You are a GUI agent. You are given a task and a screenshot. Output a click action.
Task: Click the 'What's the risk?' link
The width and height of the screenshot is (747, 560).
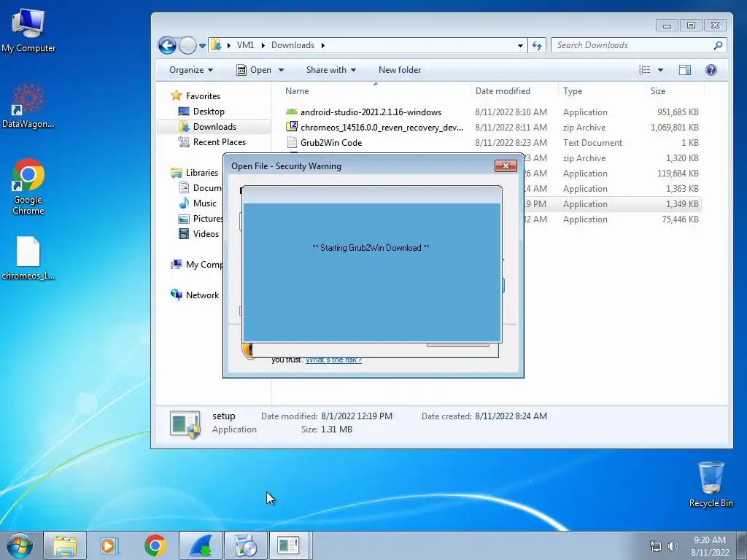[333, 360]
